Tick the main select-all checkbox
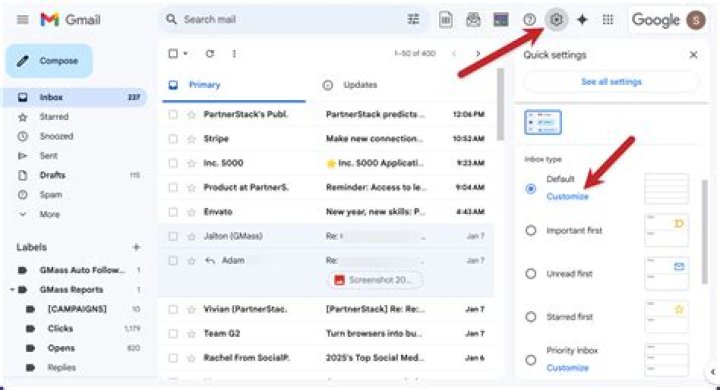This screenshot has height=390, width=720. tap(173, 54)
